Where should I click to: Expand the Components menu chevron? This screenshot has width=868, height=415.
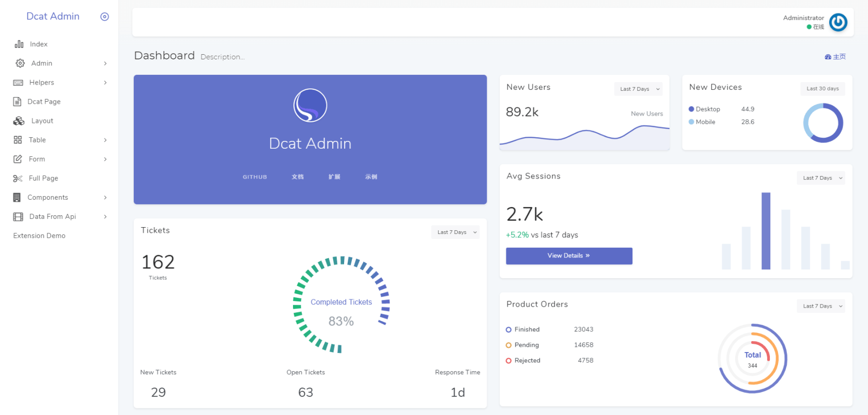pyautogui.click(x=105, y=197)
